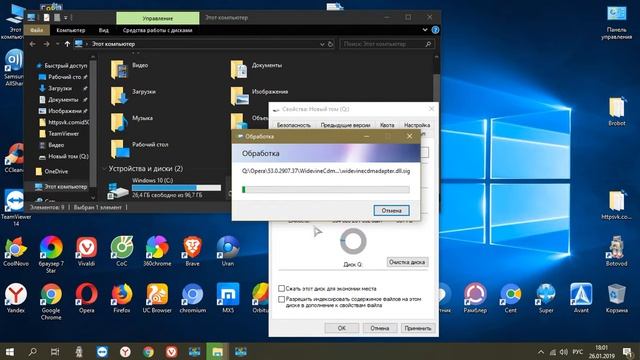Open the CoolNovo browser desktop icon
The image size is (640, 360).
[16, 251]
